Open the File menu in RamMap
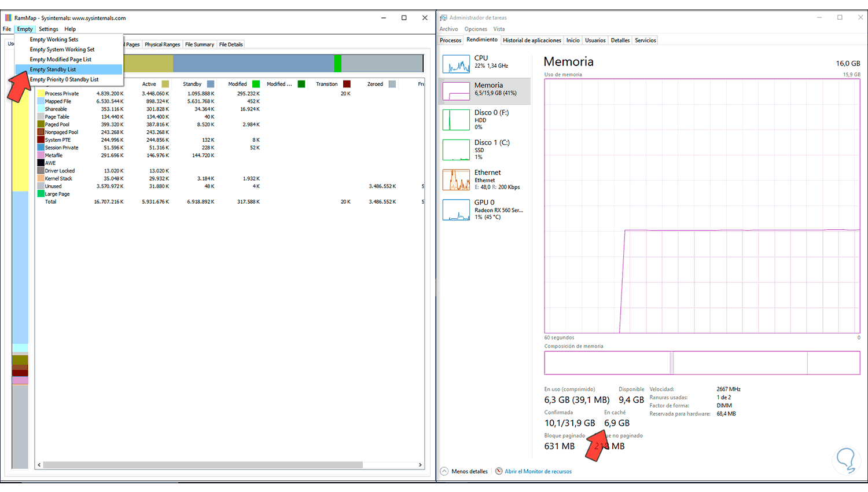Screen dimensions: 868x492 point(7,29)
